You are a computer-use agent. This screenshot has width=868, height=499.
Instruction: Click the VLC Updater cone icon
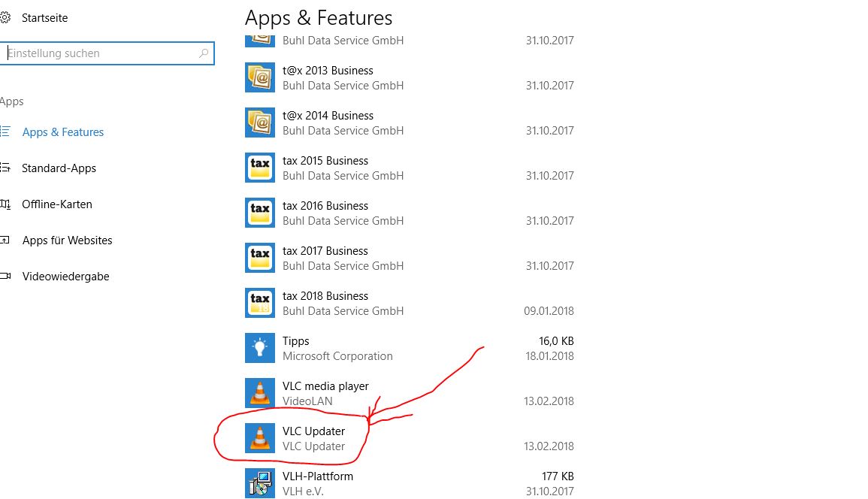[x=259, y=438]
